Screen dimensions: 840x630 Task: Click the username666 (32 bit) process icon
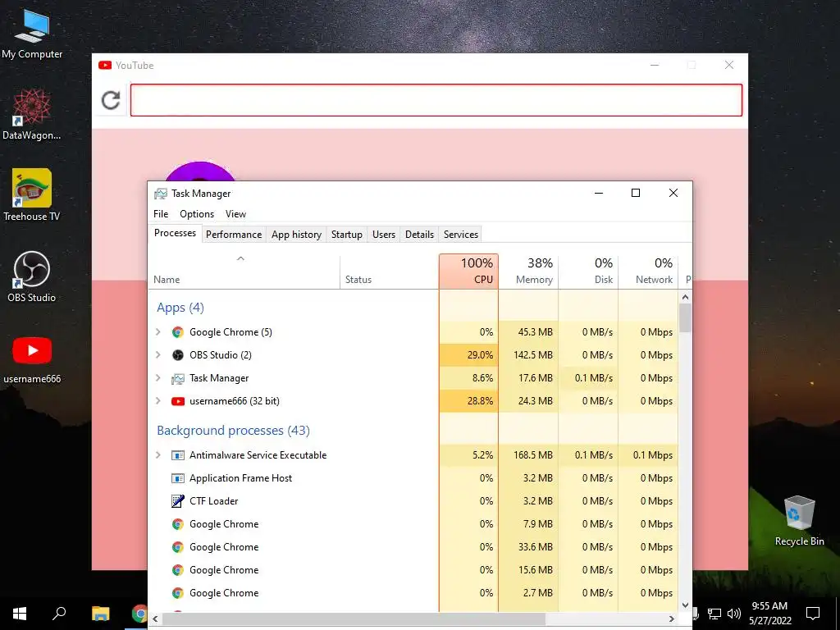coord(178,401)
